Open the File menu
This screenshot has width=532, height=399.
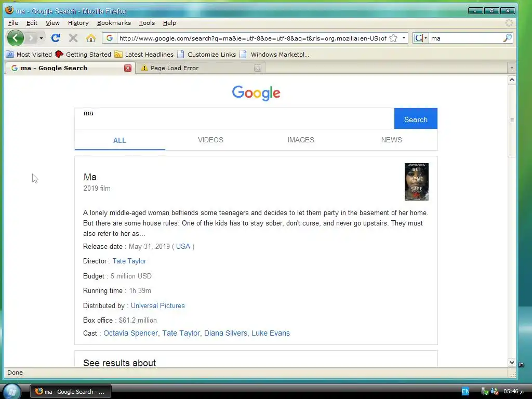(13, 23)
